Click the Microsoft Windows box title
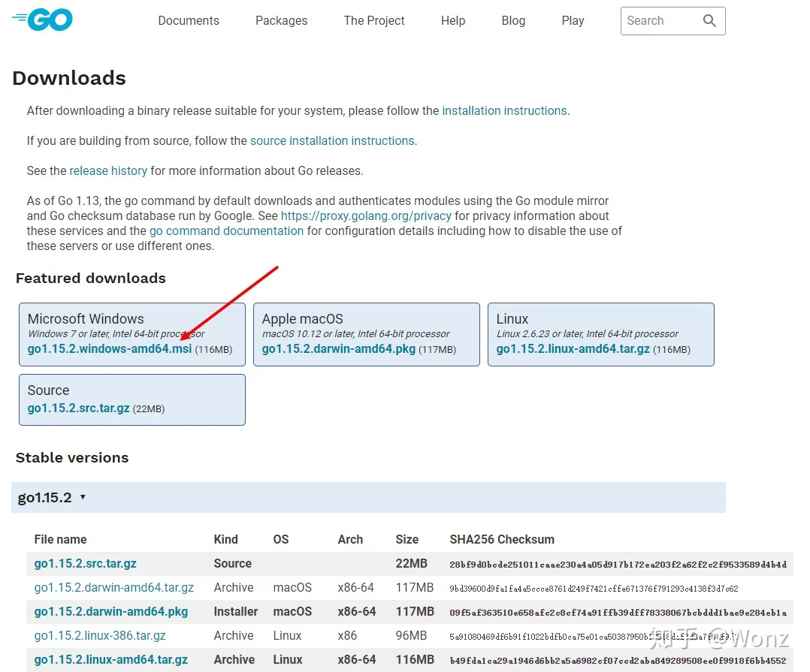 click(x=86, y=319)
